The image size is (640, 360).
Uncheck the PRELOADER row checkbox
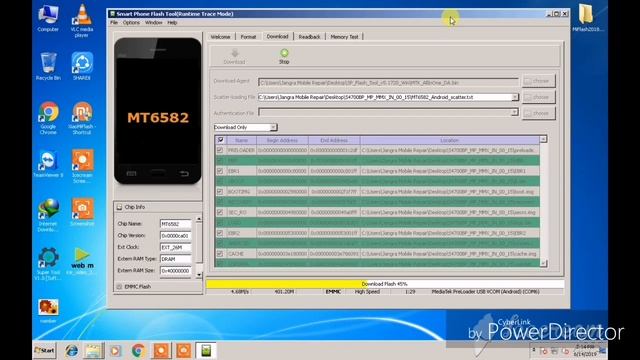pos(220,150)
